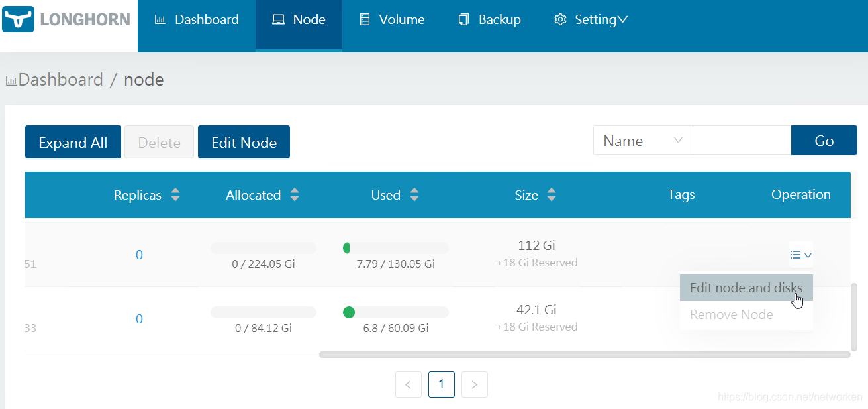868x409 pixels.
Task: Click the Used column sort icon
Action: pos(414,195)
